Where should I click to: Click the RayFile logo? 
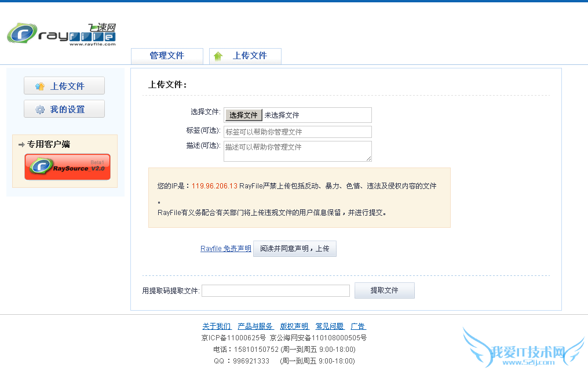click(x=61, y=34)
